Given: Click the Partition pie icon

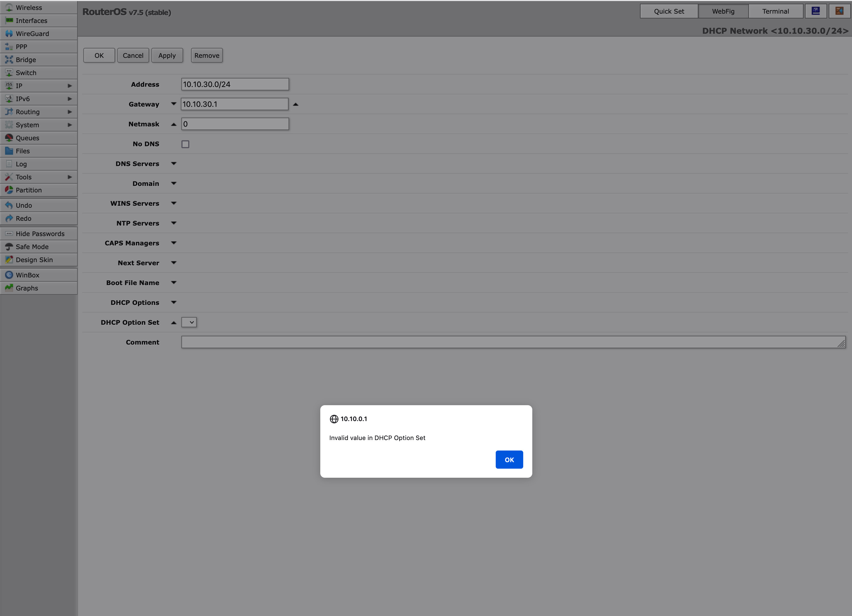Looking at the screenshot, I should pos(9,190).
